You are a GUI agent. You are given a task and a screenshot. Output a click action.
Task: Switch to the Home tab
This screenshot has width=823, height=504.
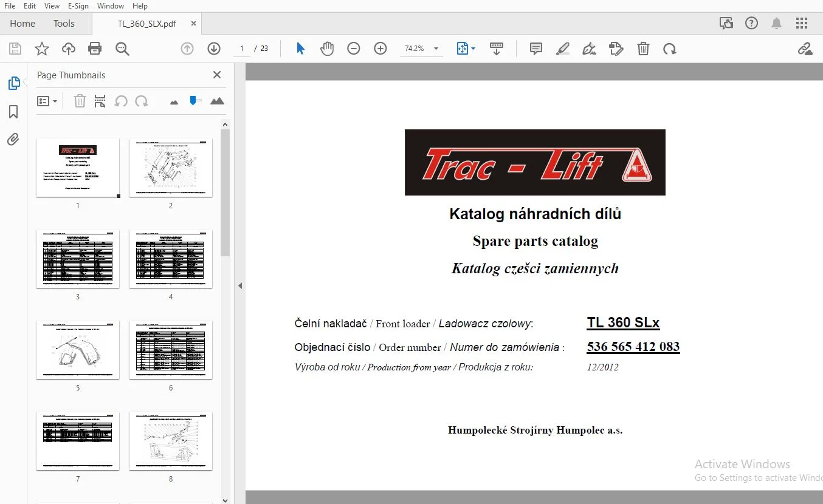22,24
